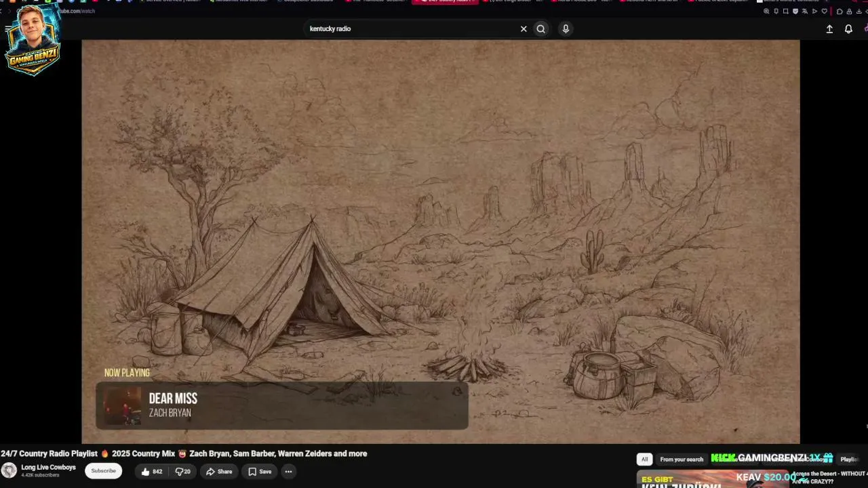
Task: Open the Long Live Cowboys channel name
Action: (49, 467)
